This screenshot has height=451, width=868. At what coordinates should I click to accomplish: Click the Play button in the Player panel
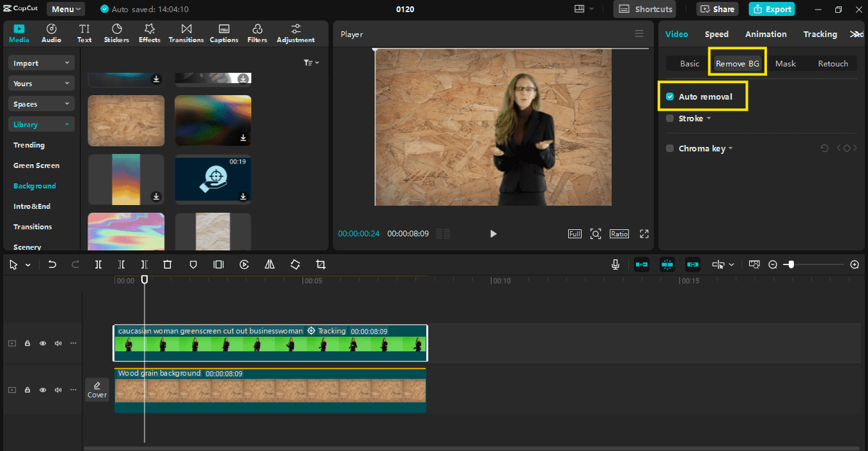click(x=493, y=233)
